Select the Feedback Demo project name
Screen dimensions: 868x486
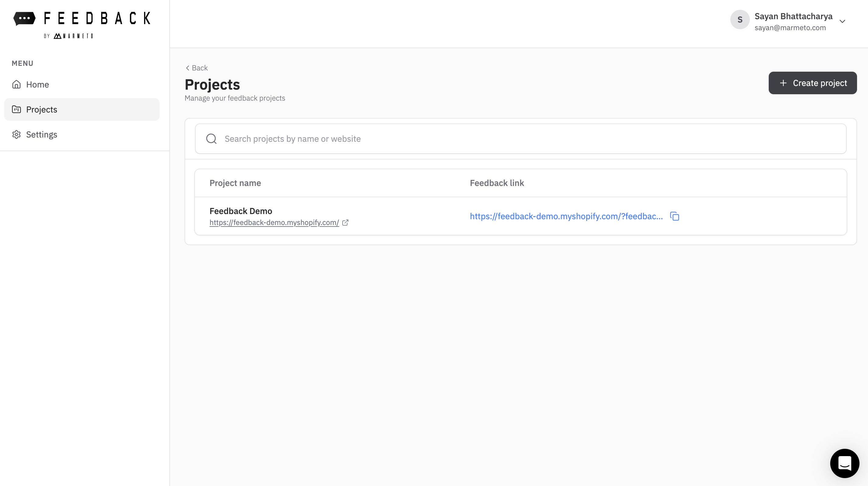point(241,211)
